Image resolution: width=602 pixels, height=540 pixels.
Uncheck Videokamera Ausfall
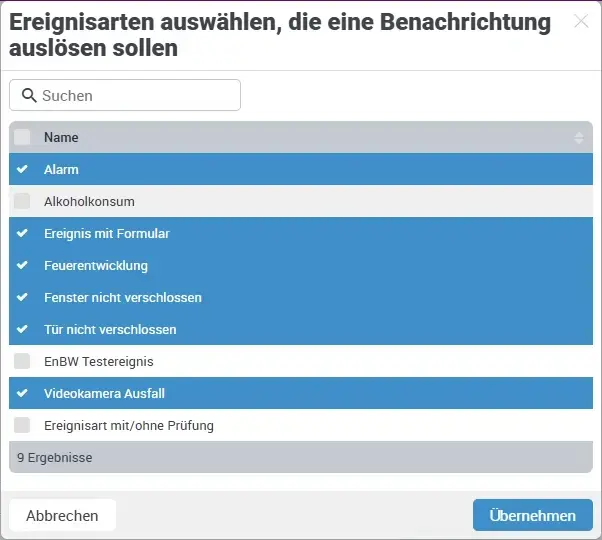pyautogui.click(x=22, y=394)
